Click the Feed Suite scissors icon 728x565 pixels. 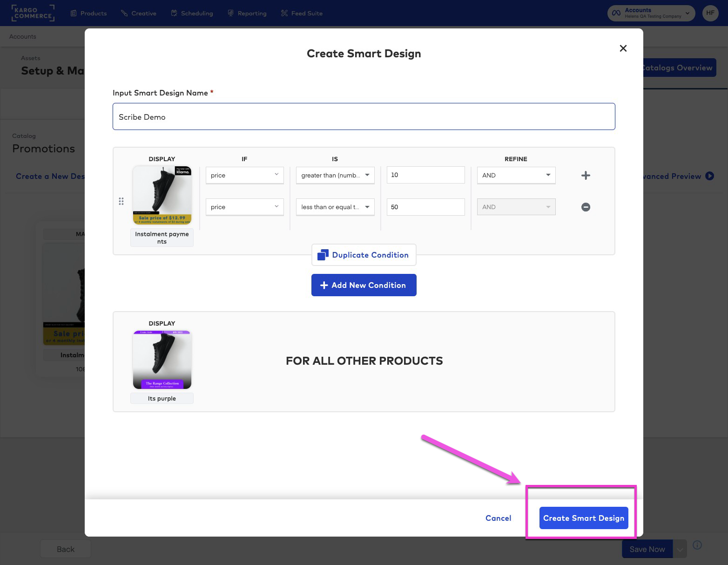(x=284, y=13)
